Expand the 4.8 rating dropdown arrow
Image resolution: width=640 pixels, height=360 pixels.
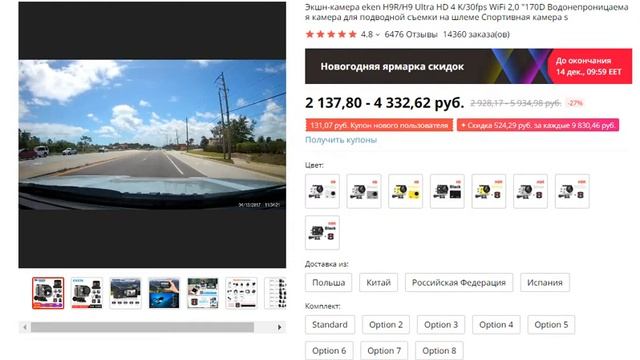coord(378,35)
